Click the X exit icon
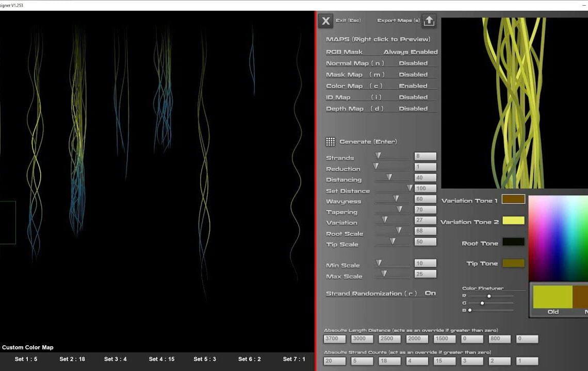The width and height of the screenshot is (588, 371). coord(325,21)
